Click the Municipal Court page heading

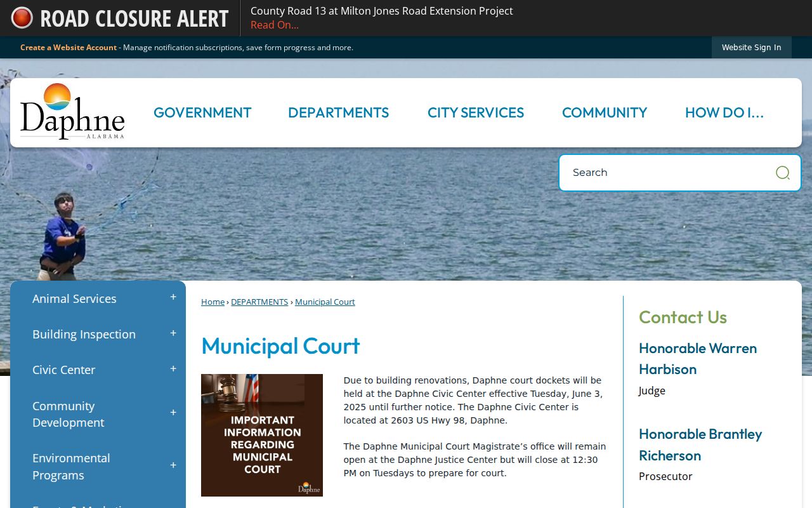280,346
